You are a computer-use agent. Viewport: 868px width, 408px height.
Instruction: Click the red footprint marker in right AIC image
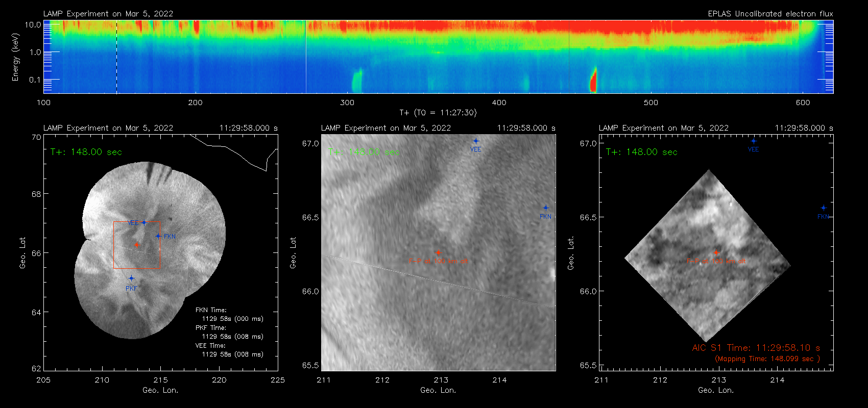716,252
